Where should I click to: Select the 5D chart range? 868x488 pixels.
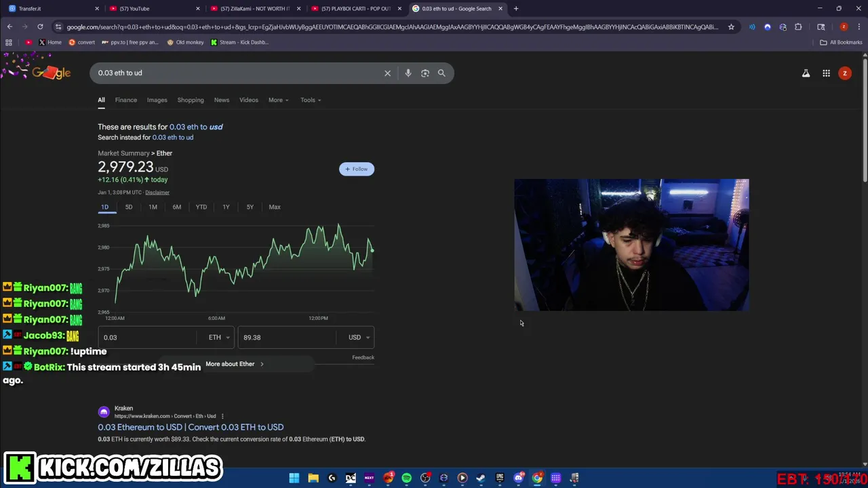tap(129, 207)
